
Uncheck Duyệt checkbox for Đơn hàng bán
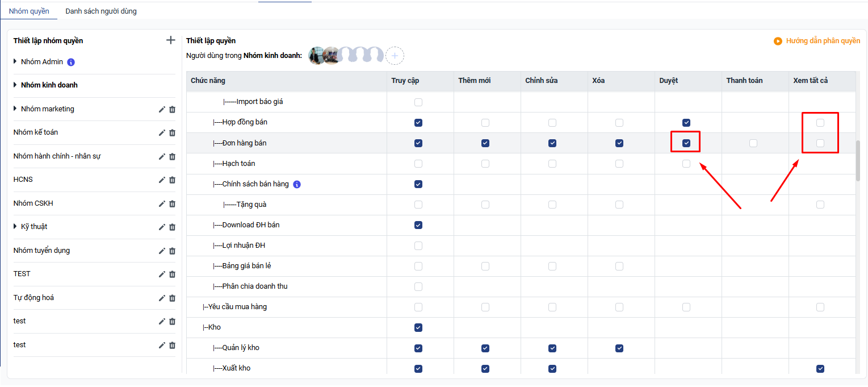click(x=686, y=143)
